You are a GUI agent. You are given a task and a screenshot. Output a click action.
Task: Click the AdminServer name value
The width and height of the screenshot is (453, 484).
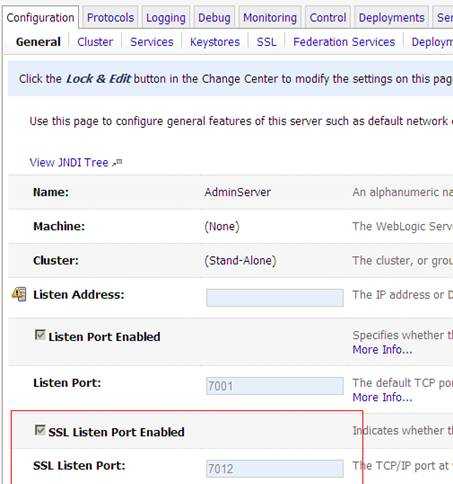pos(237,192)
